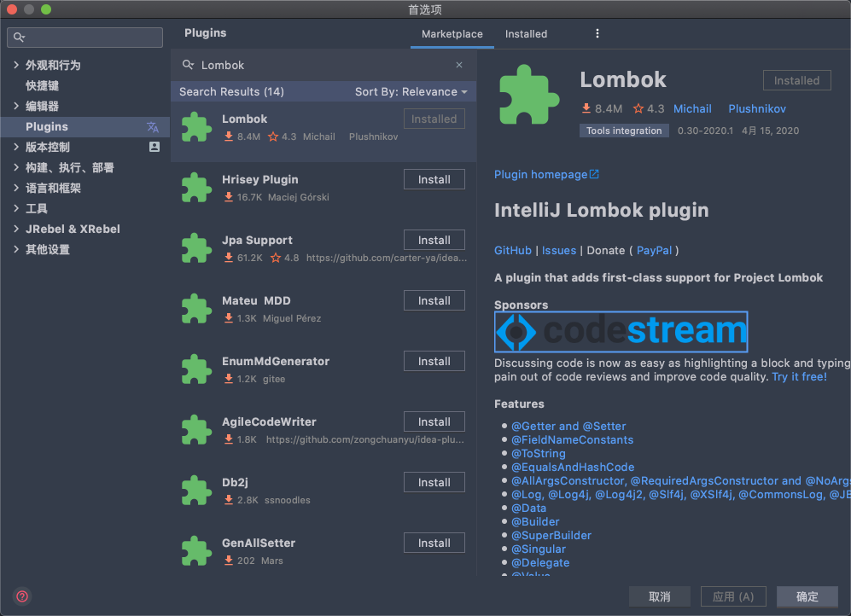Click the EnumMdGenerator puzzle icon
Screen dimensions: 851x616
tap(196, 369)
